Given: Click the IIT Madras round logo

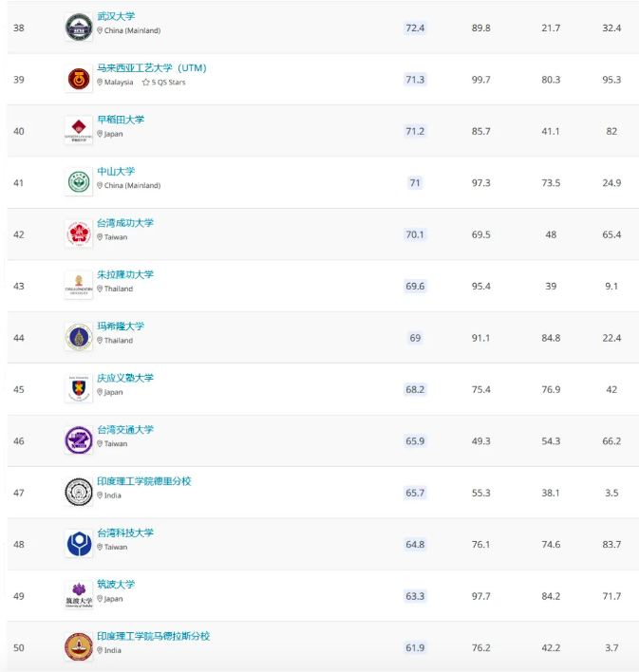Looking at the screenshot, I should 79,646.
